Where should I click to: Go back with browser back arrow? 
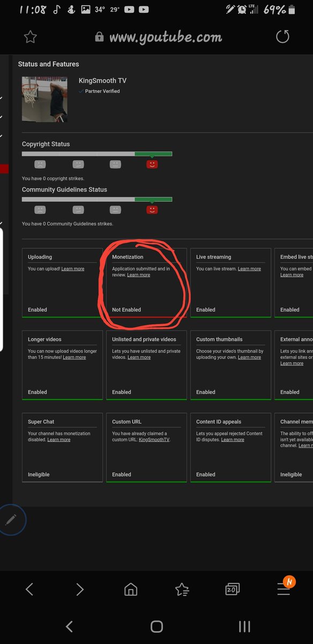click(x=29, y=589)
